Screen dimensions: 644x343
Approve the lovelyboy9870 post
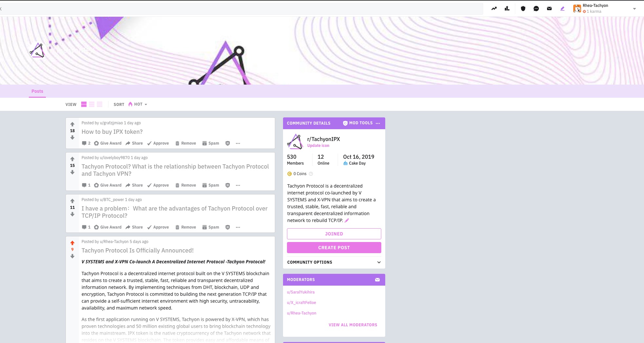point(158,185)
